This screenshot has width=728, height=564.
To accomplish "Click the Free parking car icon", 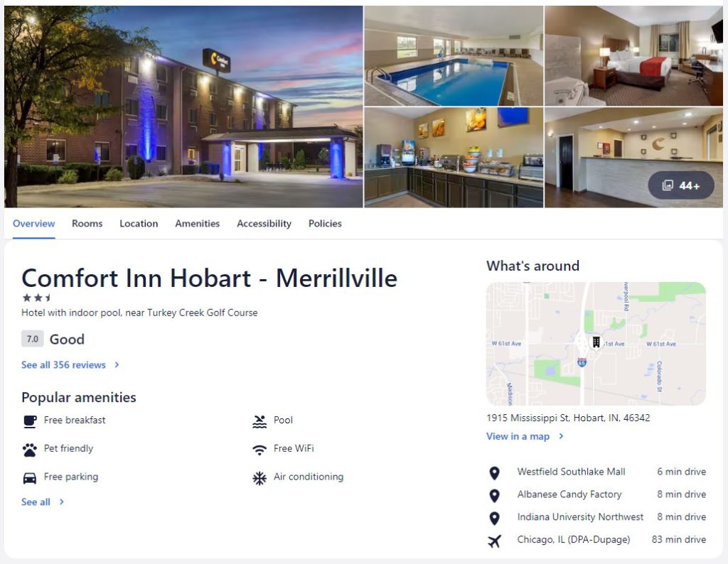I will click(x=30, y=478).
